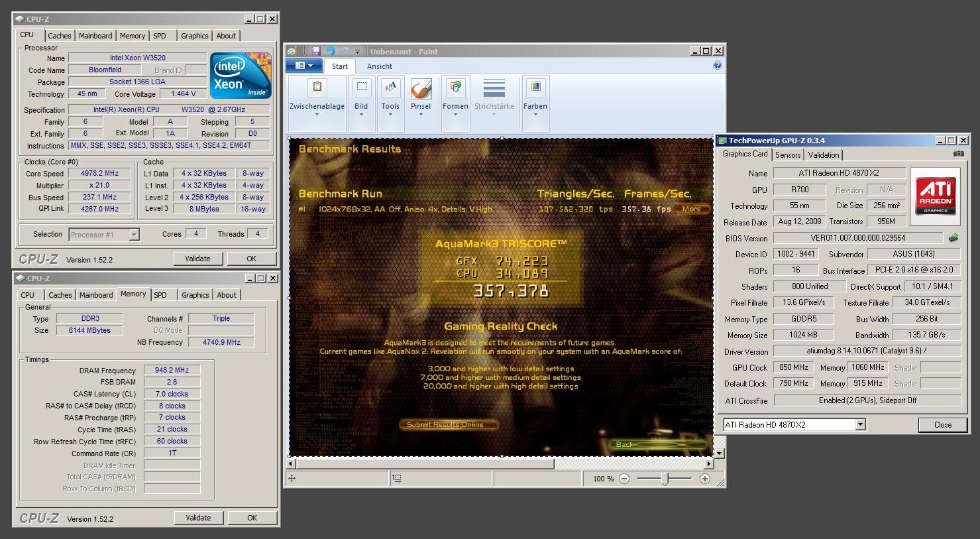980x539 pixels.
Task: Click the CPU-Z icon in the upper window's title bar
Action: click(20, 19)
